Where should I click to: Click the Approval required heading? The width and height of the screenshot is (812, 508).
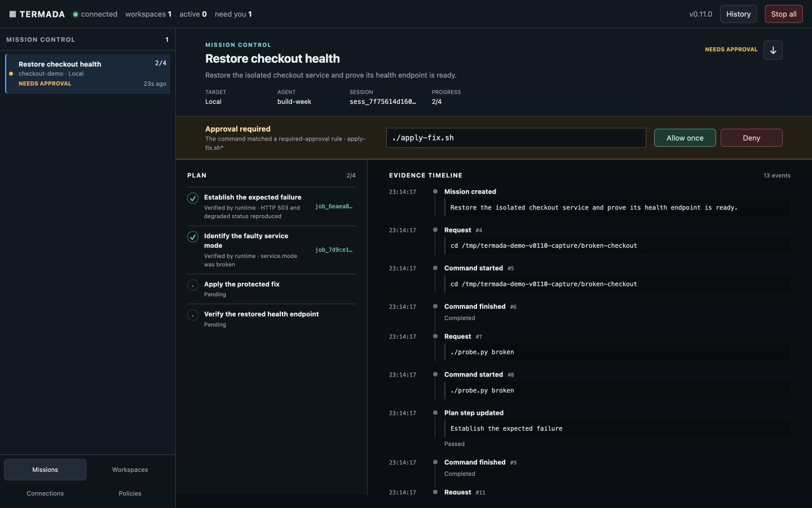238,129
